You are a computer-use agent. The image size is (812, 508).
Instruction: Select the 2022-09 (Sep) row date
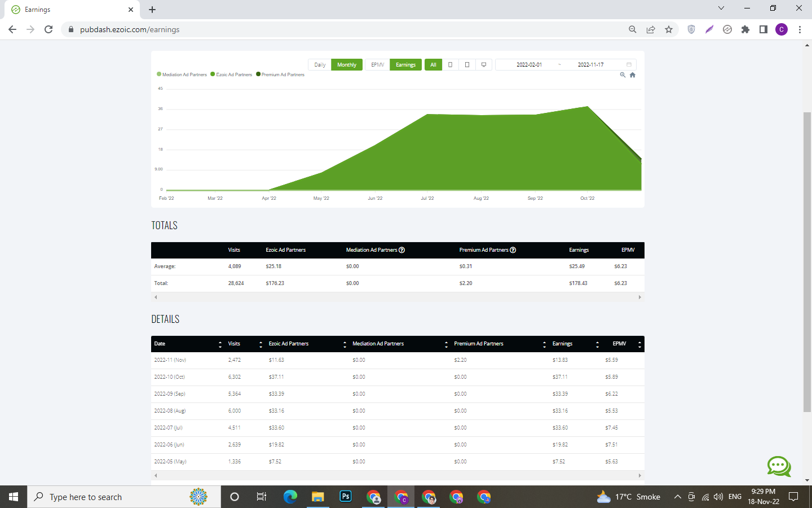point(170,394)
